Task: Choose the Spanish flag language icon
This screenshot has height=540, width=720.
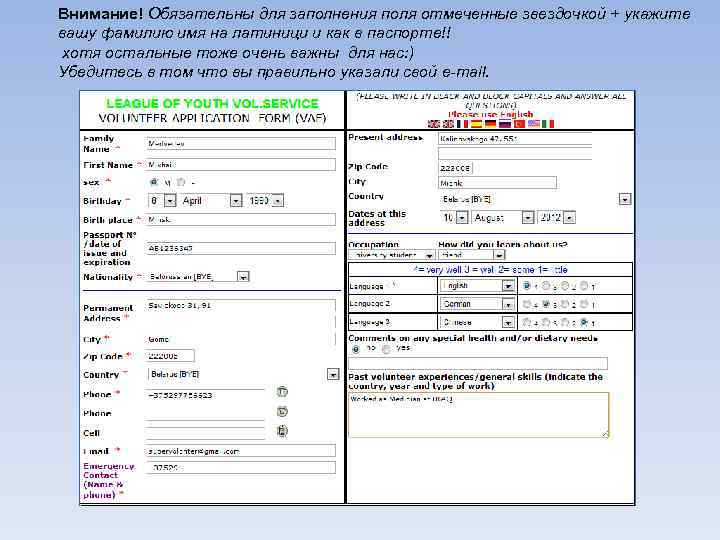Action: (477, 124)
